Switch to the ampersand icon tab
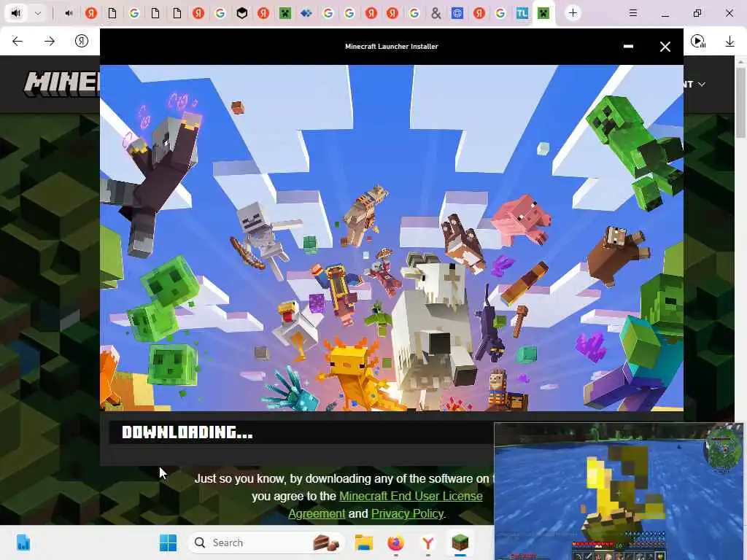747x560 pixels. click(436, 13)
